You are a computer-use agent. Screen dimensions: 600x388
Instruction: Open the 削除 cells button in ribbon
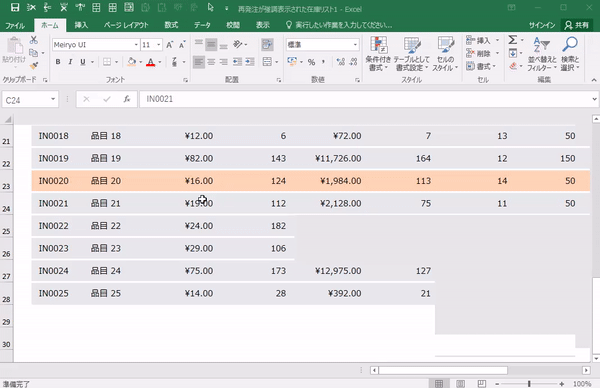pos(478,53)
